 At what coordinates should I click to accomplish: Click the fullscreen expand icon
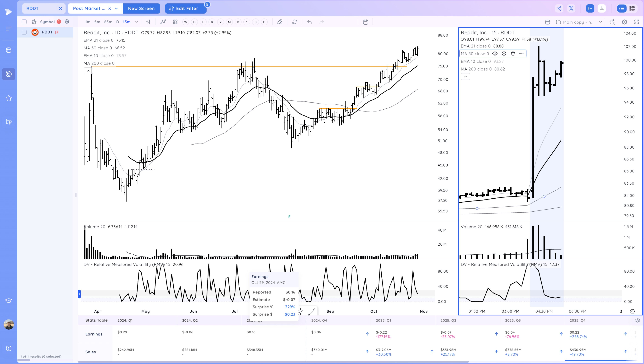click(x=636, y=22)
